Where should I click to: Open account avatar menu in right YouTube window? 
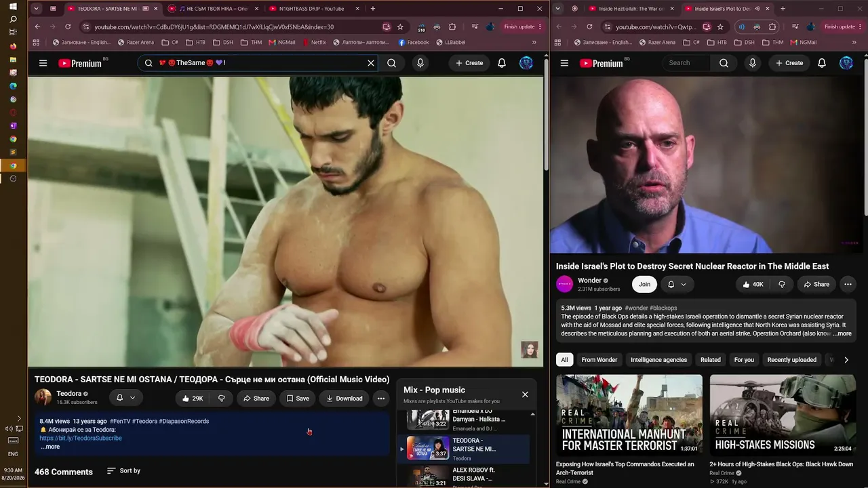[846, 63]
